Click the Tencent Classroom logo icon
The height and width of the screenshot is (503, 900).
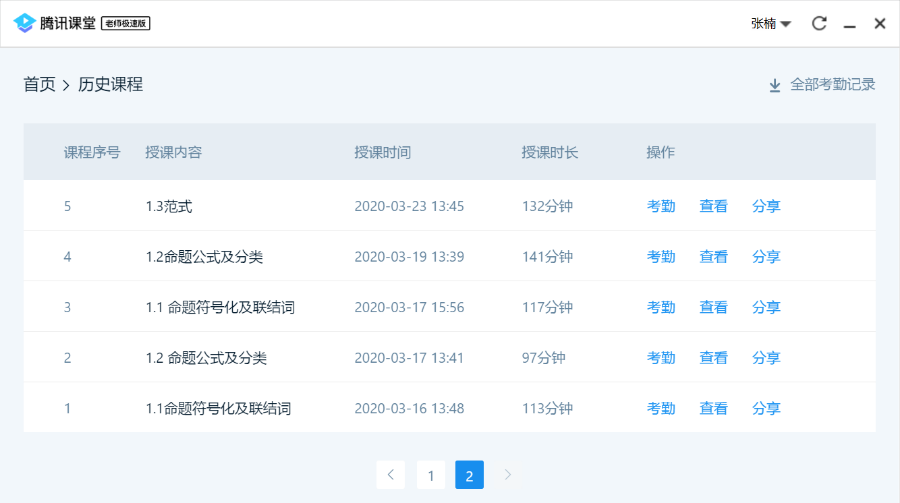click(25, 23)
